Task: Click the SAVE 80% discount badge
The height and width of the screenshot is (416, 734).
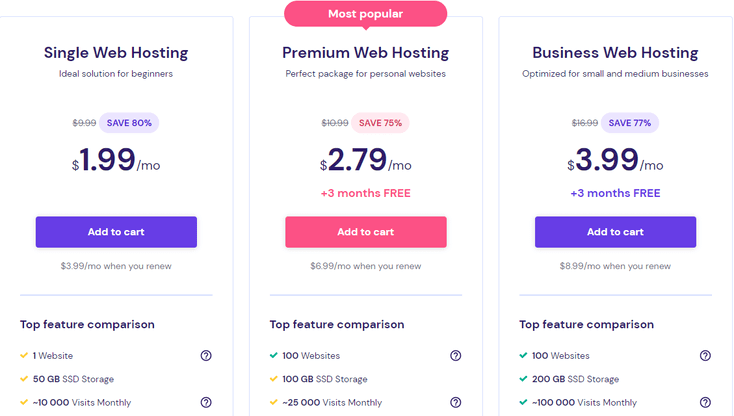Action: (x=130, y=123)
